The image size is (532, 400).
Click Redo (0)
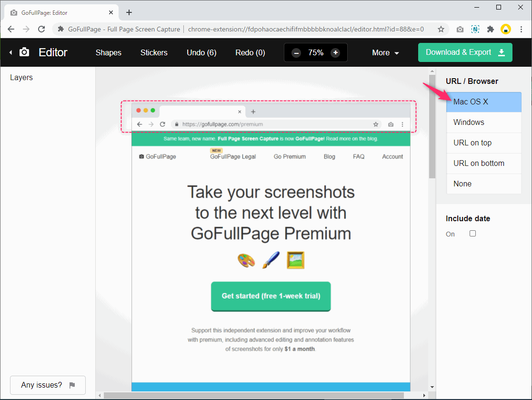[250, 52]
